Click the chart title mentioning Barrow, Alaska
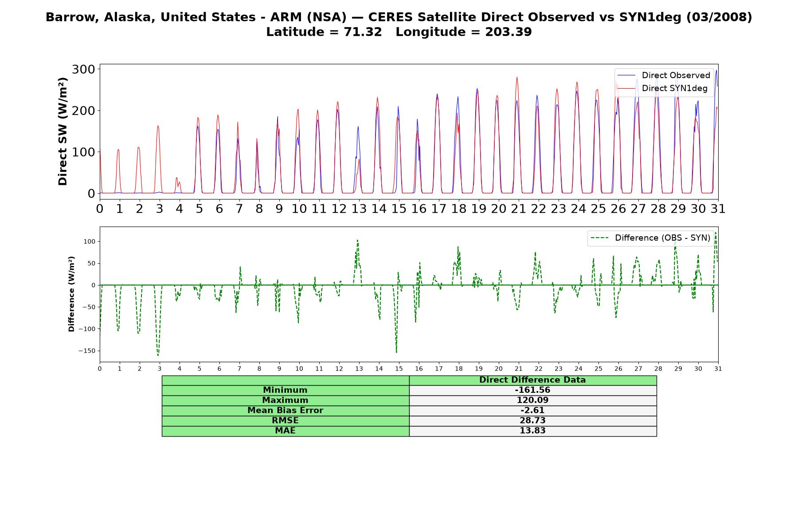Viewport: 798px width, 532px height. point(399,17)
